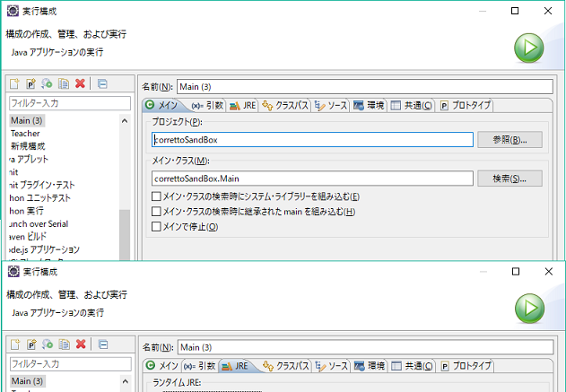Click New prototype icon in lower window
This screenshot has height=392, width=566.
(x=31, y=344)
